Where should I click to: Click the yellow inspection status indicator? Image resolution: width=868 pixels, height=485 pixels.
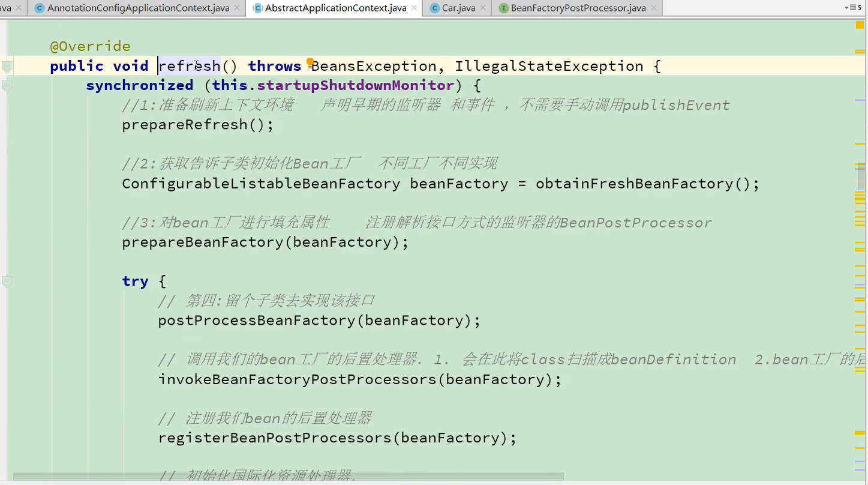click(860, 25)
